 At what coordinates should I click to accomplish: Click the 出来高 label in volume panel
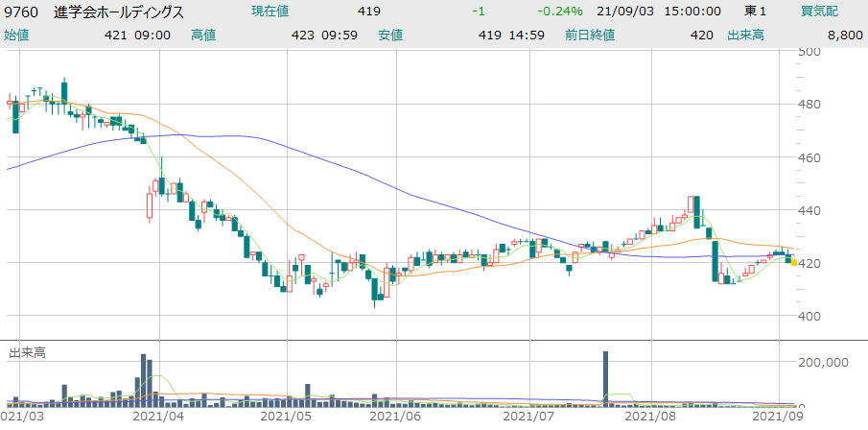[27, 353]
